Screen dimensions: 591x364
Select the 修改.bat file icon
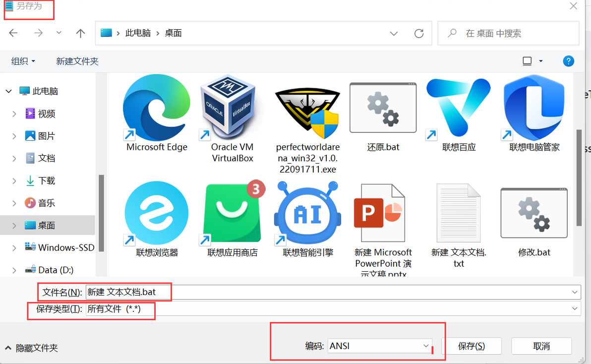coord(534,213)
